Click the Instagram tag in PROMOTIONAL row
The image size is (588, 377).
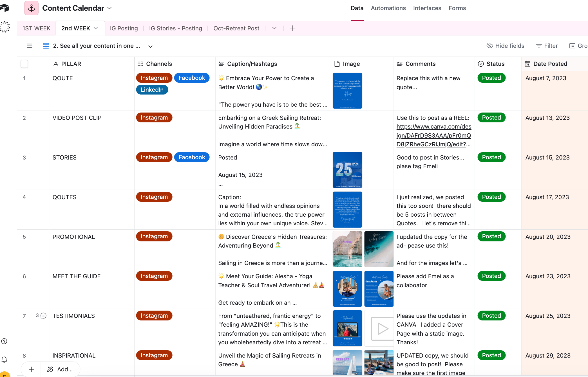point(154,236)
